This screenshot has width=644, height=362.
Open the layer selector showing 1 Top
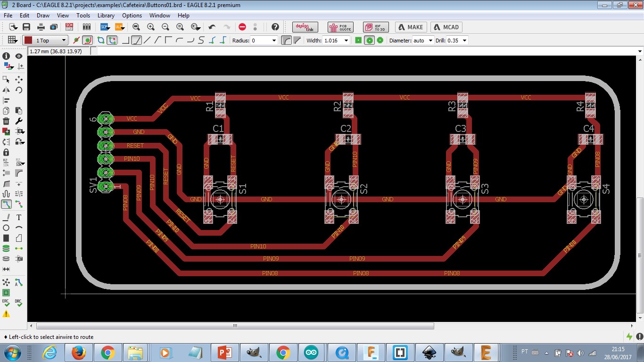(45, 41)
